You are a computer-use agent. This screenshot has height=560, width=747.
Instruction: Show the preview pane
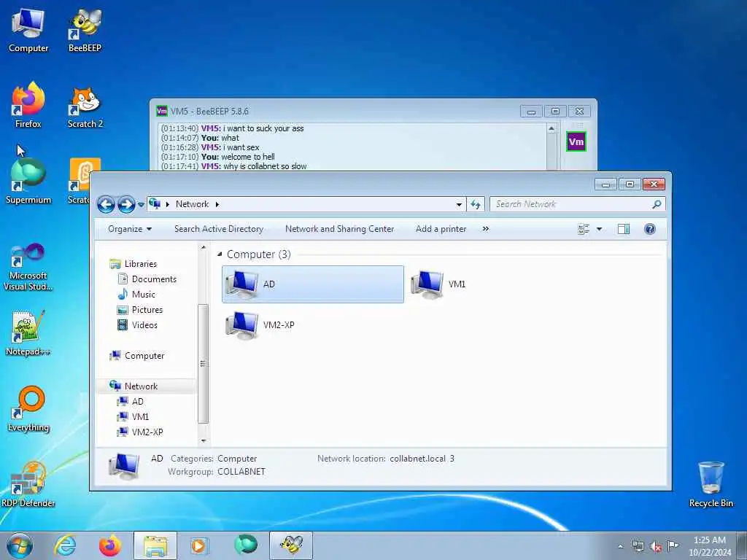tap(624, 229)
